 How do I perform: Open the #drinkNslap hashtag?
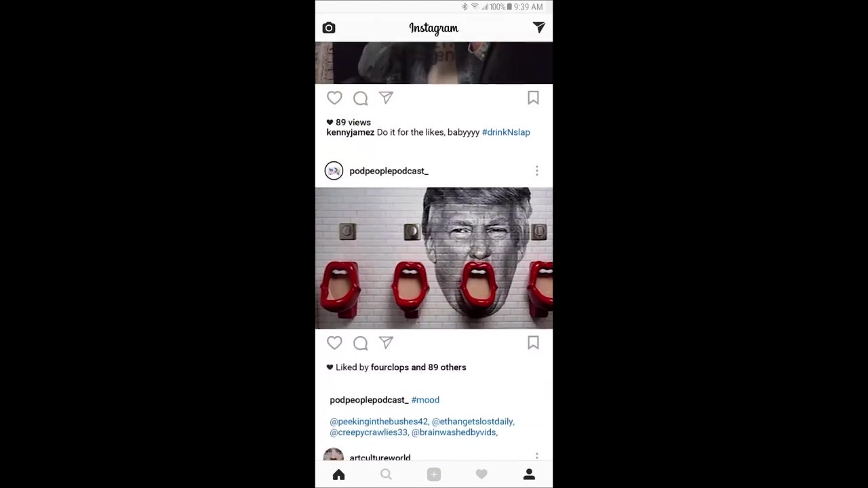(506, 132)
